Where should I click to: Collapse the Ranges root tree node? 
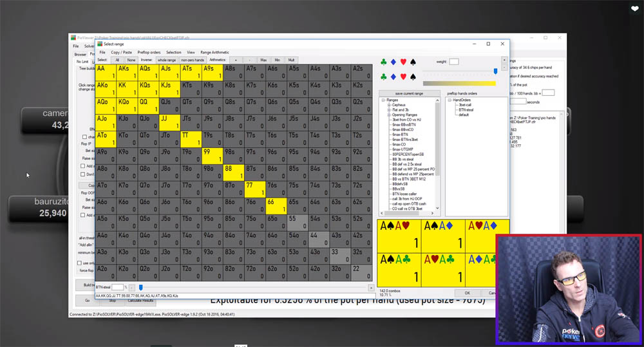pyautogui.click(x=383, y=100)
